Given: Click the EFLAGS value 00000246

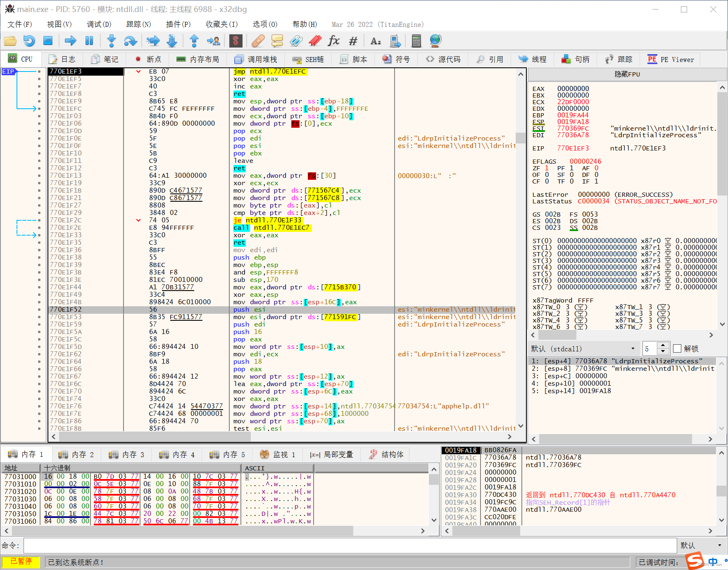Looking at the screenshot, I should [x=585, y=161].
